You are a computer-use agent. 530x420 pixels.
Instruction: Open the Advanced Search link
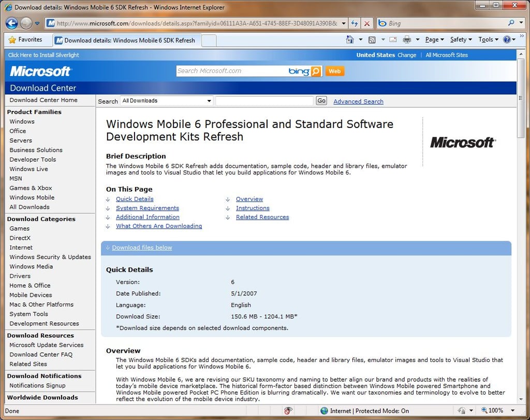point(358,102)
